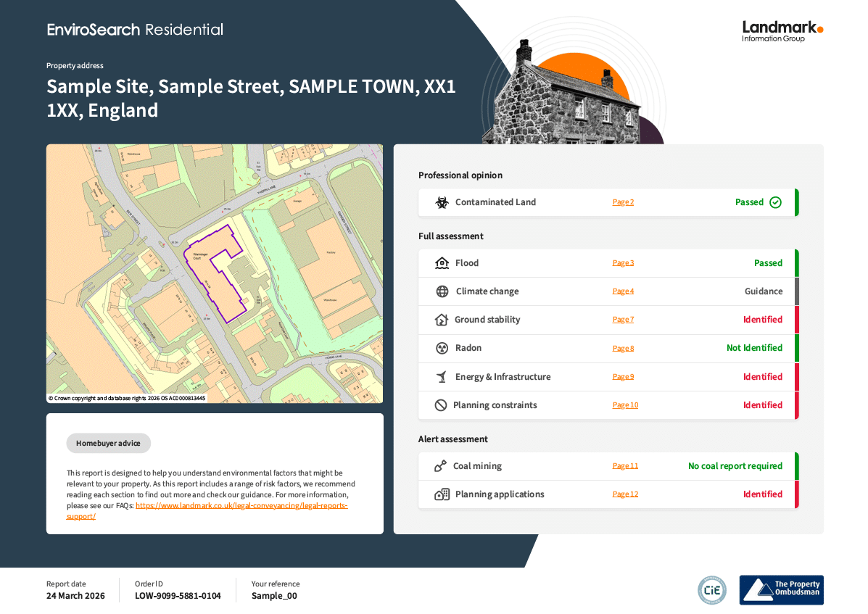Open the Landmark legal reports support URL
This screenshot has height=614, width=868.
pyautogui.click(x=241, y=506)
